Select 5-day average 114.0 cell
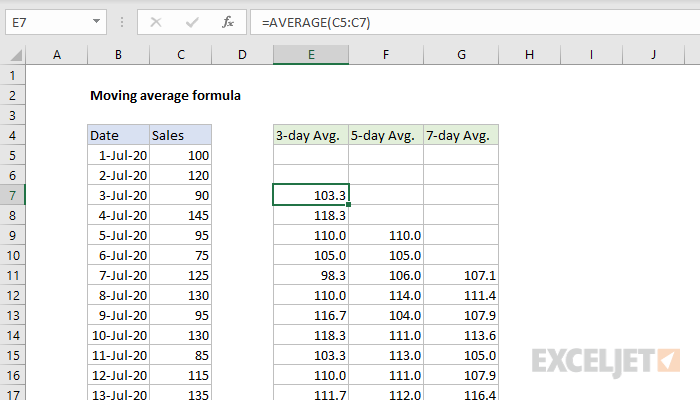This screenshot has height=400, width=700. [386, 295]
